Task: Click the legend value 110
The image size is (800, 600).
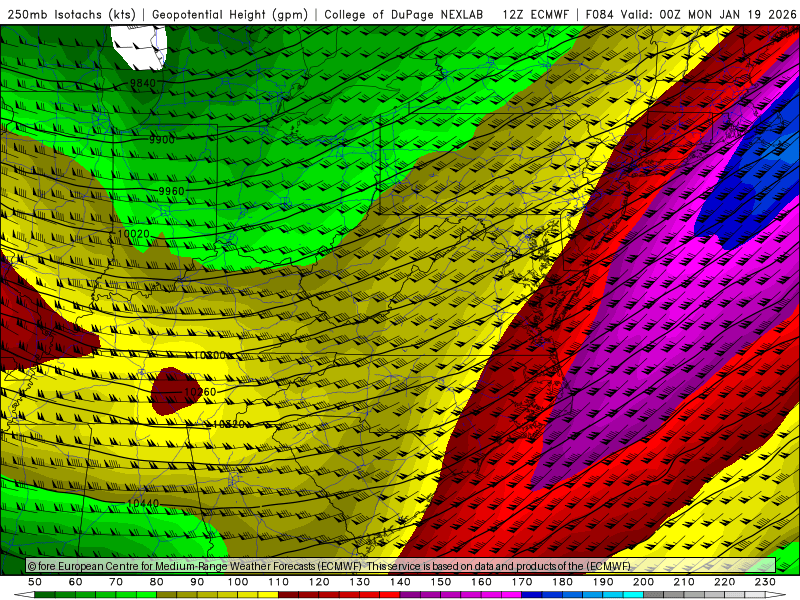Action: (279, 582)
